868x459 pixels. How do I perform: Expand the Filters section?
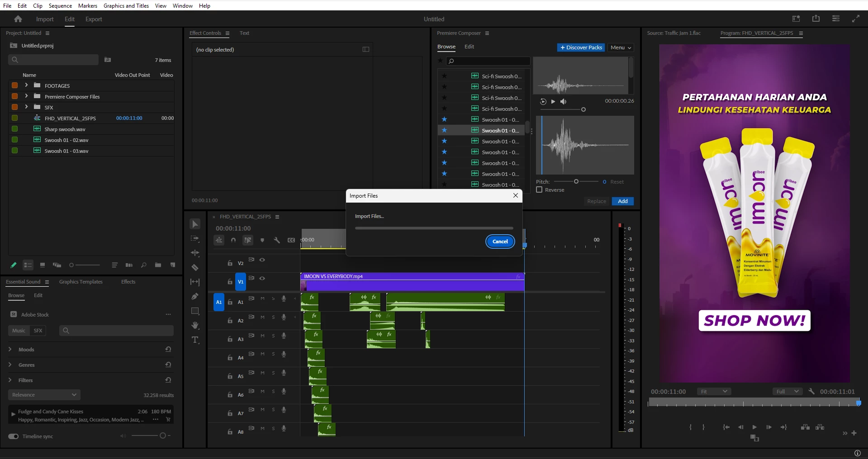tap(10, 380)
